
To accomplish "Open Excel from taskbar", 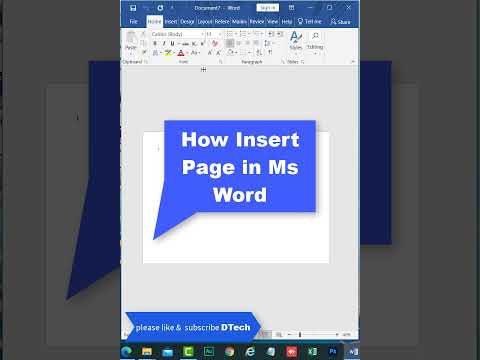I will click(x=312, y=351).
